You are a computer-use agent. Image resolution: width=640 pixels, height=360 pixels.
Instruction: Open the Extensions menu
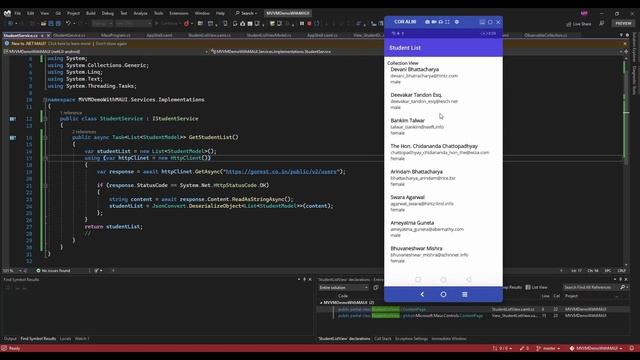click(179, 13)
